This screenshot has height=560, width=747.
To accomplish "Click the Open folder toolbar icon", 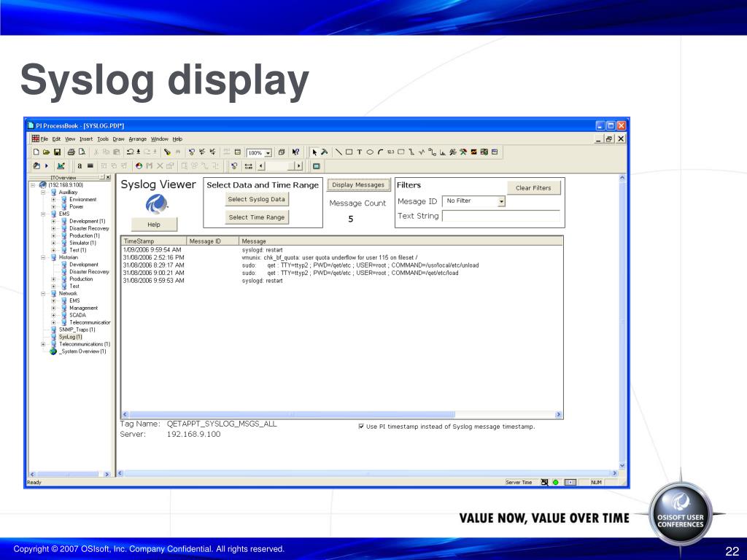I will [46, 152].
